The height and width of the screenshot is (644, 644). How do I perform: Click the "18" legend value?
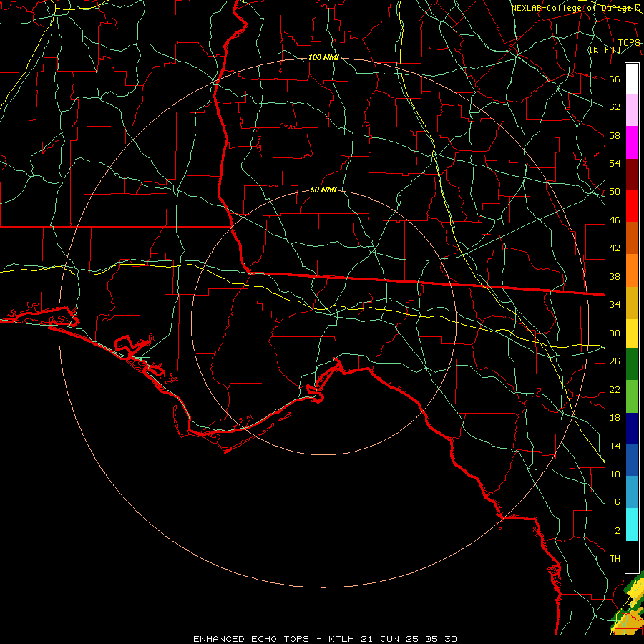[x=615, y=418]
